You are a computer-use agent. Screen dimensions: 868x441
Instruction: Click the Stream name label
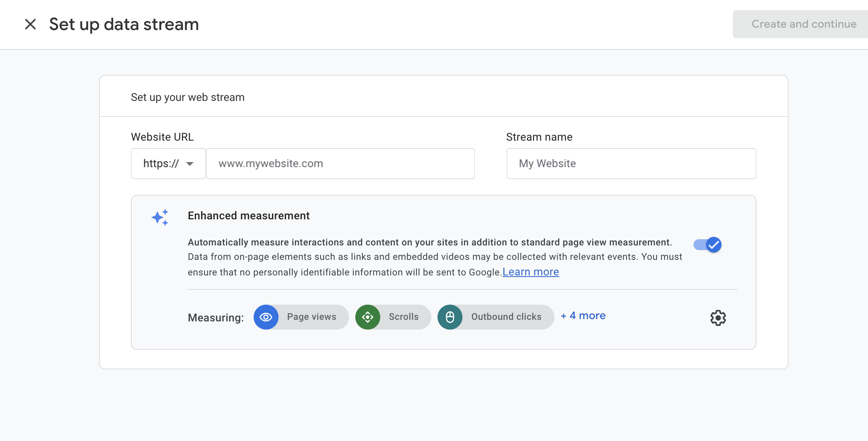pos(539,137)
